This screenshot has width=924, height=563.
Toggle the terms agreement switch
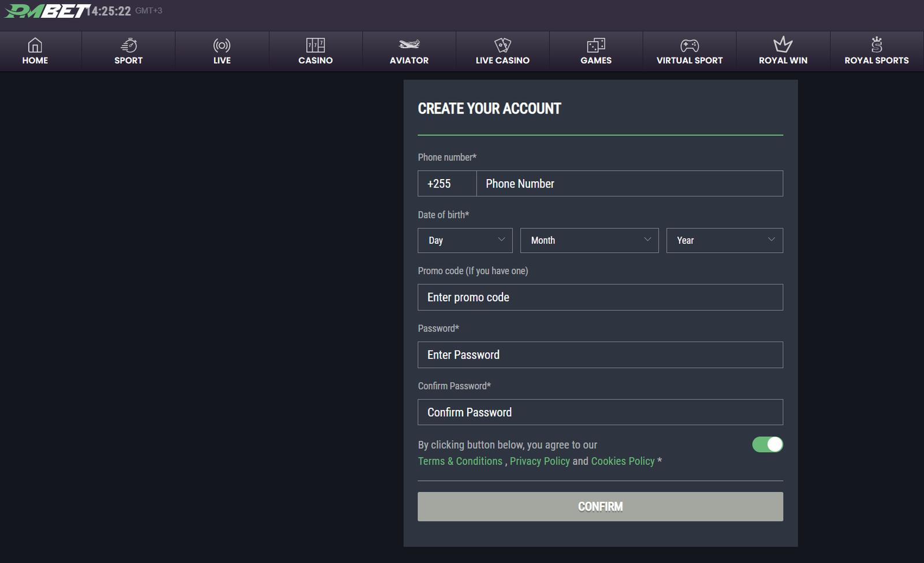[767, 444]
